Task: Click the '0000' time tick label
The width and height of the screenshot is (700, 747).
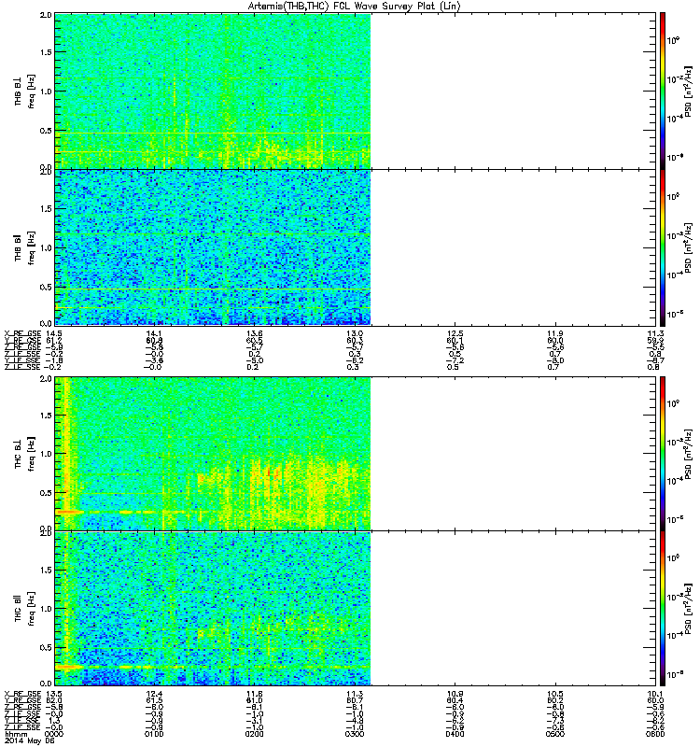Action: 54,734
